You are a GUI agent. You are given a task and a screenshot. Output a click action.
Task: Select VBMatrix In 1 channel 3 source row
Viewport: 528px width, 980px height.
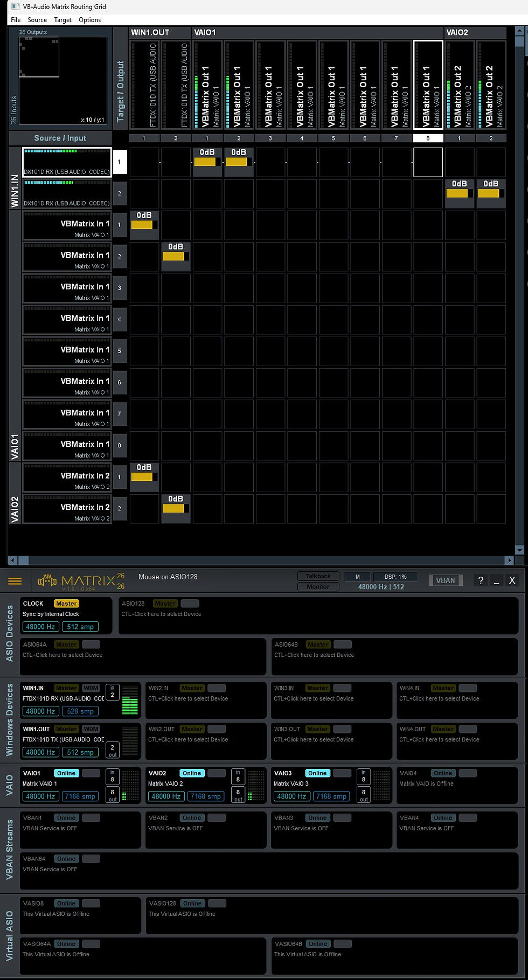click(x=67, y=288)
